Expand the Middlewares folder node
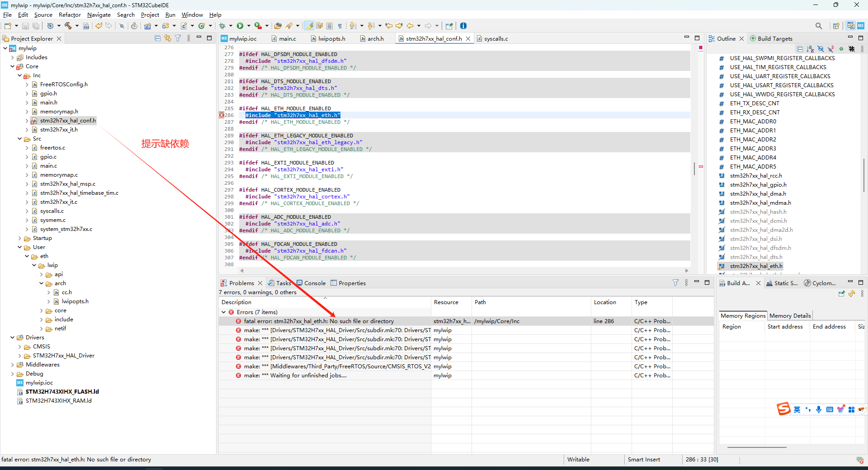868x470 pixels. [13, 365]
